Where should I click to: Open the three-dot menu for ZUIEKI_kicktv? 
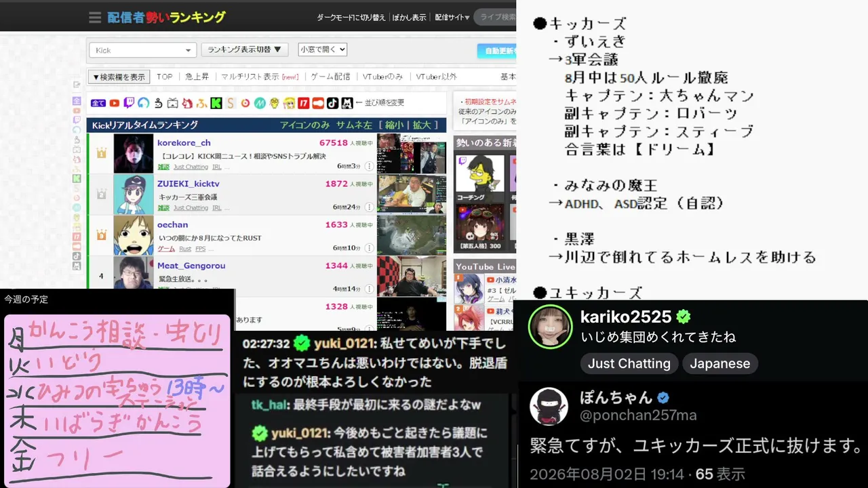click(x=369, y=207)
